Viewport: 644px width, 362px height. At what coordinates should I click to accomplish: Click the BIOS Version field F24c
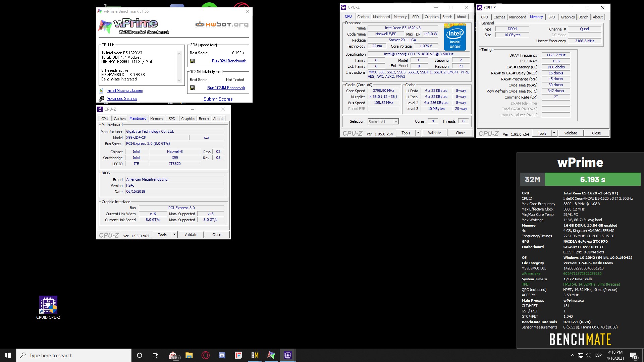(x=174, y=185)
